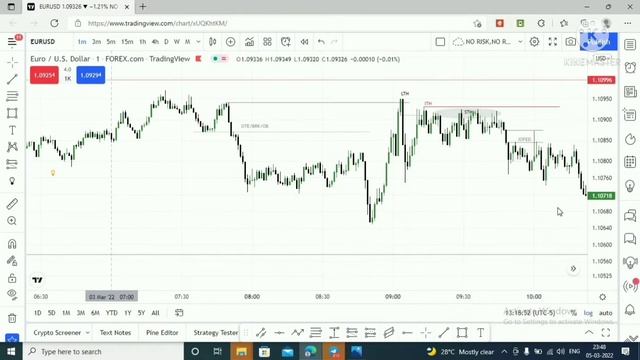Select the All date range

tap(156, 313)
